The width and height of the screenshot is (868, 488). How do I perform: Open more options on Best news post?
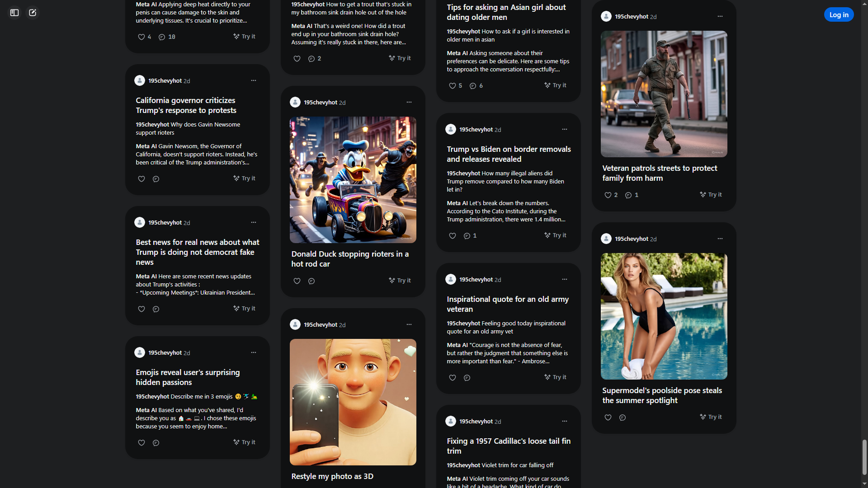click(x=254, y=222)
